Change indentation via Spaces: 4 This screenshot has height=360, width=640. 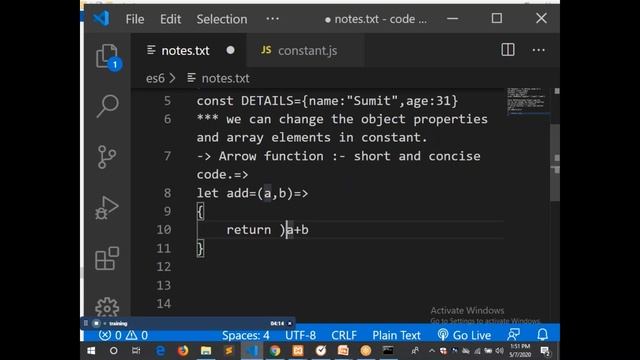246,336
